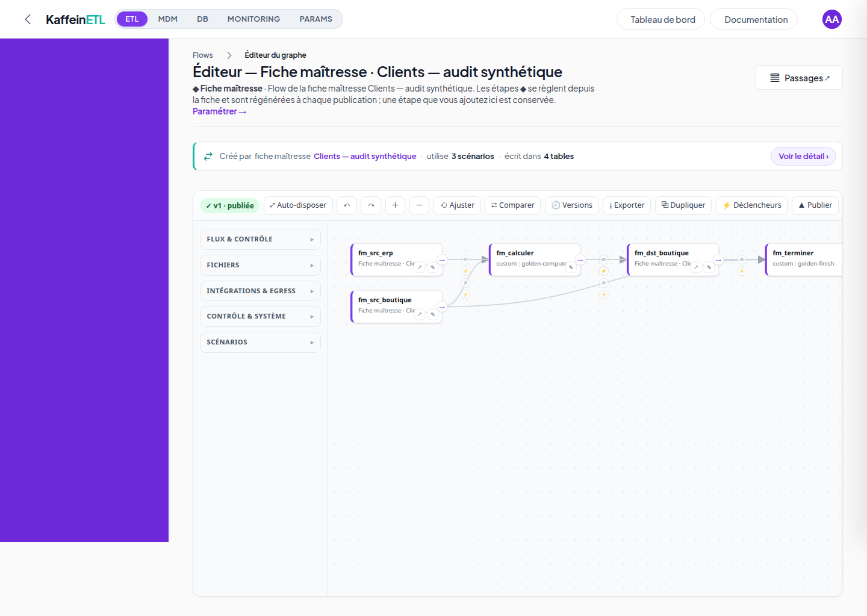Publish the flow with Publier
Viewport: 867px width, 616px height.
pyautogui.click(x=815, y=205)
